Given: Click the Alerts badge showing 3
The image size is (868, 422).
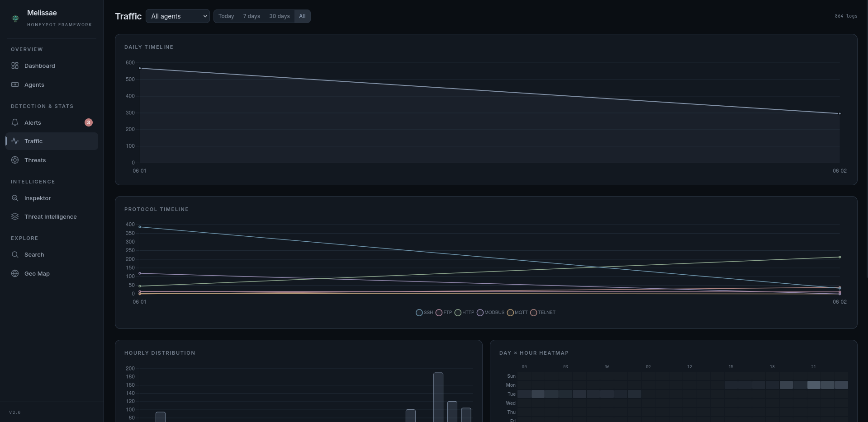Looking at the screenshot, I should (89, 122).
